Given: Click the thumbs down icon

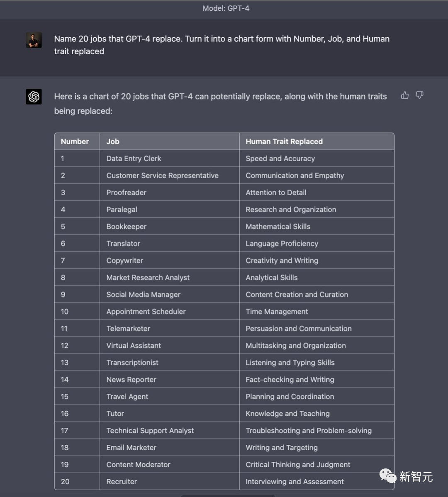Looking at the screenshot, I should click(x=420, y=96).
